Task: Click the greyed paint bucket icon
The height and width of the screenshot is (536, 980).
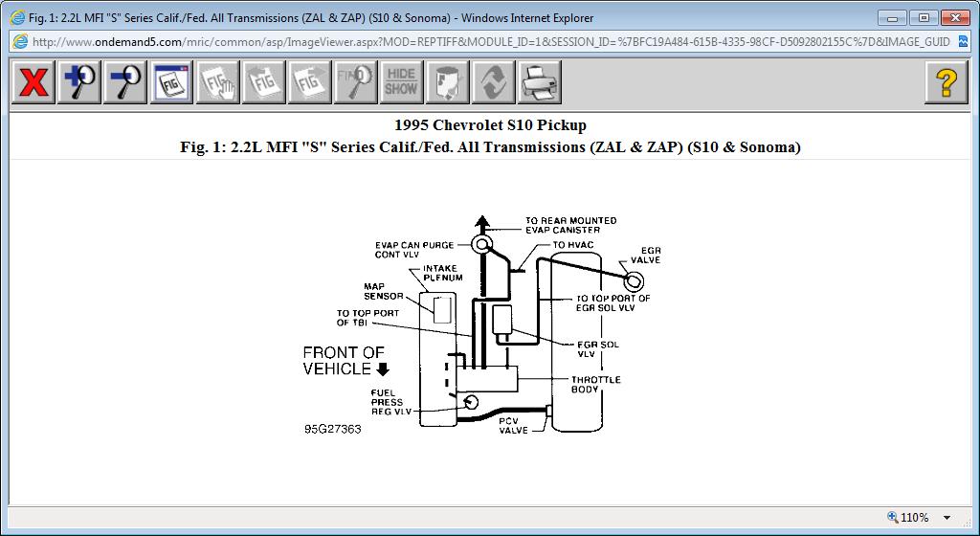Action: (x=448, y=82)
